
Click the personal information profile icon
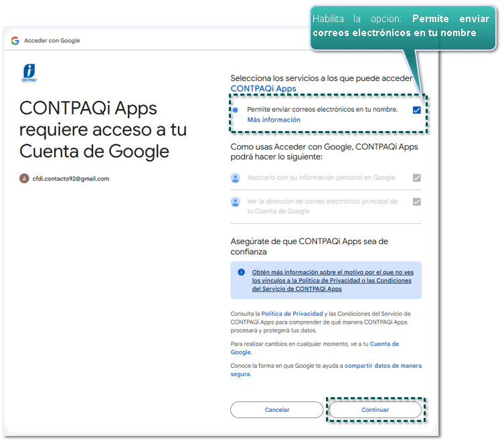coord(235,178)
